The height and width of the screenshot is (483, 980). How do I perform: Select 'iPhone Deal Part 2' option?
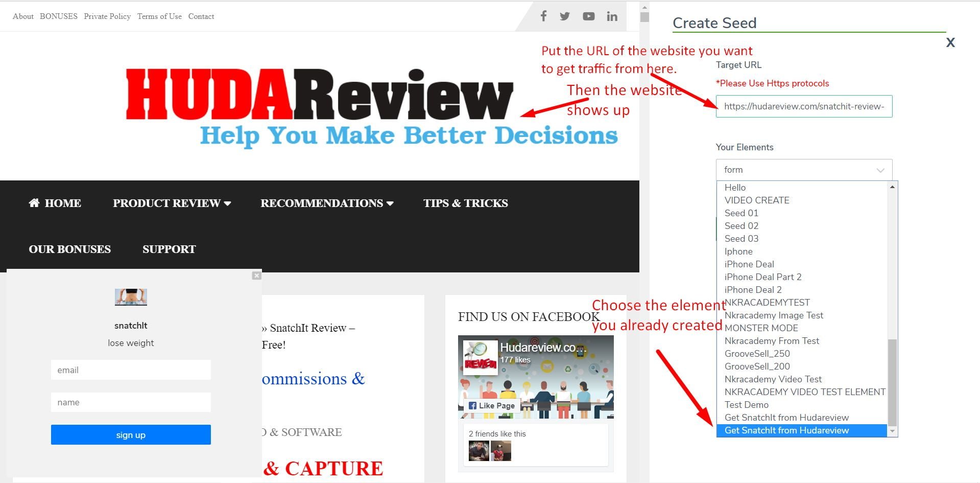802,277
